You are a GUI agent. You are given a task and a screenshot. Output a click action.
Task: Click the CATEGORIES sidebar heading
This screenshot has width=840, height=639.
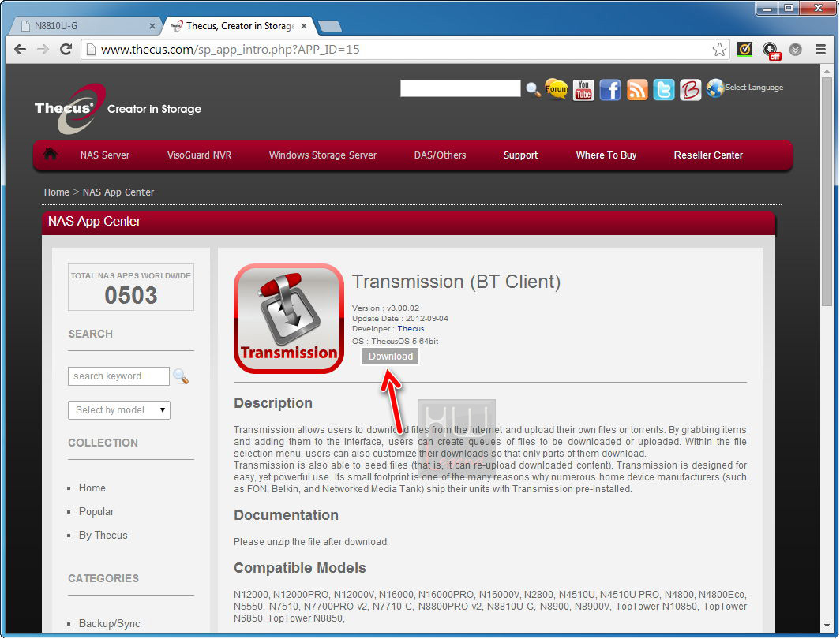(x=103, y=578)
